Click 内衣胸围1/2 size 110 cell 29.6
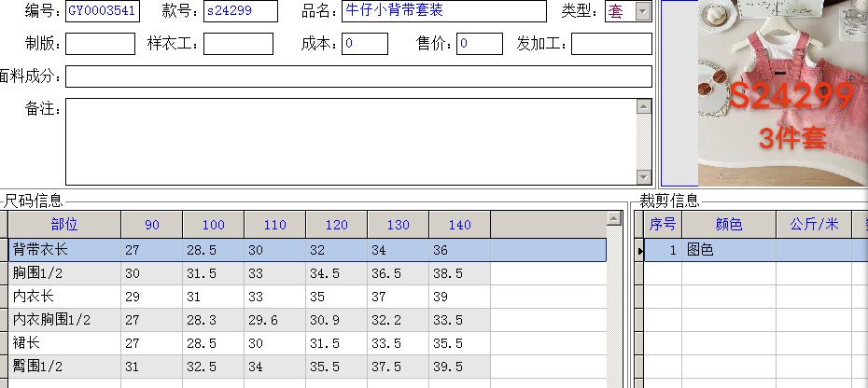The image size is (868, 388). coord(274,320)
